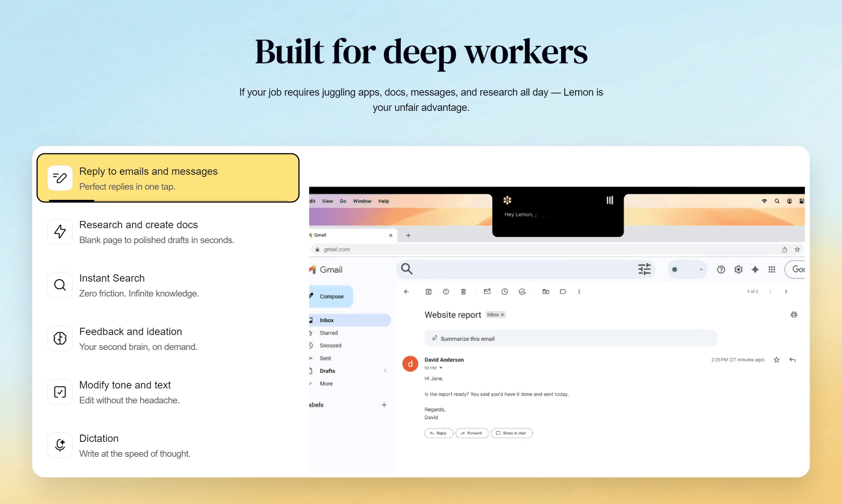Open Gmail settings gear icon
The height and width of the screenshot is (504, 842).
point(738,269)
